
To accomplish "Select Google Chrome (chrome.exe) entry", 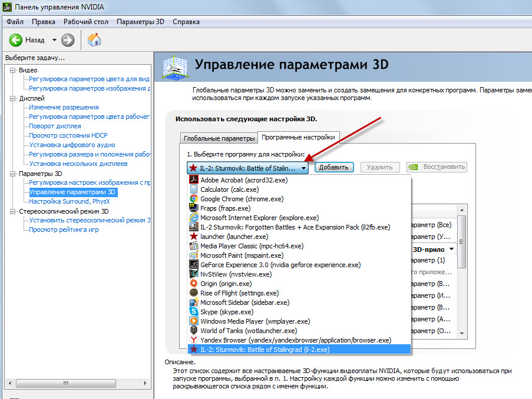I will 299,199.
